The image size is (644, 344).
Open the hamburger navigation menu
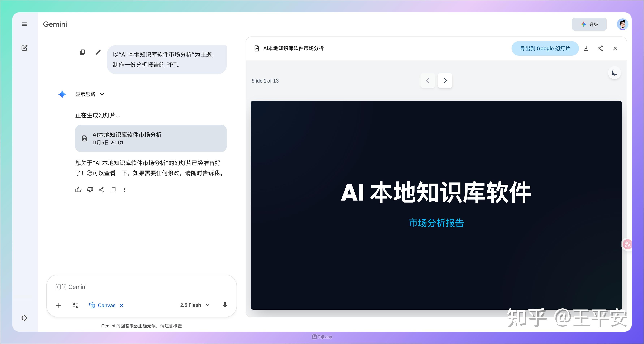pos(24,24)
